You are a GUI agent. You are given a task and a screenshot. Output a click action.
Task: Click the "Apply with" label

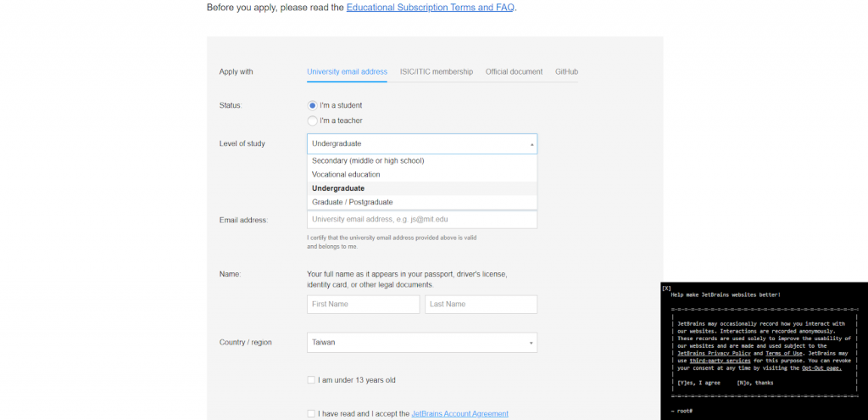point(236,72)
